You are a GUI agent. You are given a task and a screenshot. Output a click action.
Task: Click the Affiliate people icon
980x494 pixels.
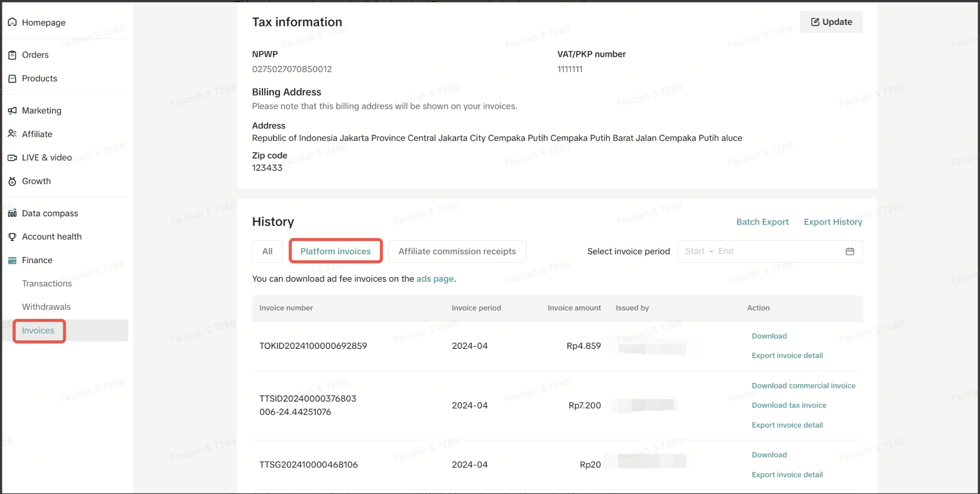[x=12, y=133]
